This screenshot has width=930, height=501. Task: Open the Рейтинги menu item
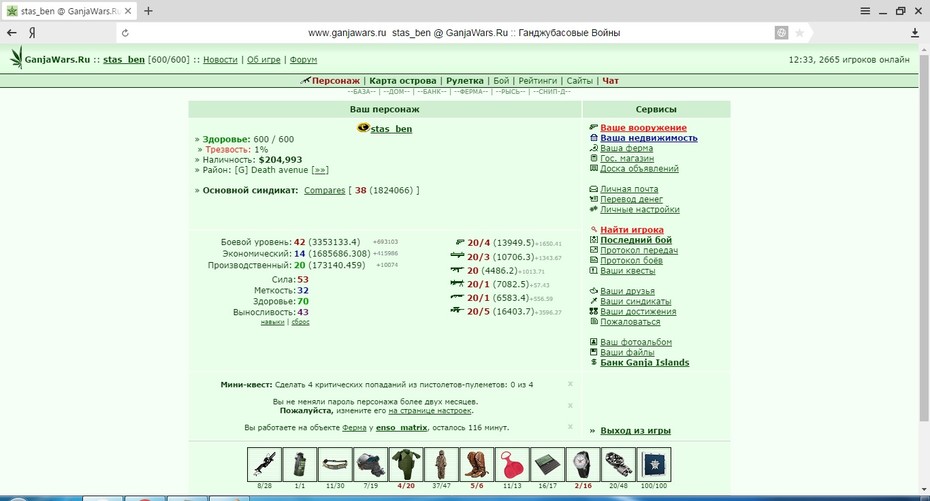(x=538, y=81)
